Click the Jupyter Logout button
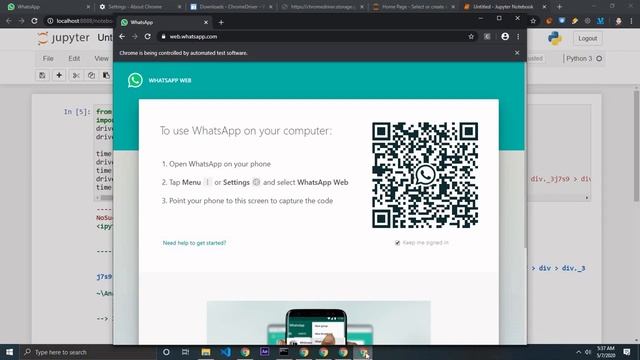The width and height of the screenshot is (640, 360). point(587,38)
